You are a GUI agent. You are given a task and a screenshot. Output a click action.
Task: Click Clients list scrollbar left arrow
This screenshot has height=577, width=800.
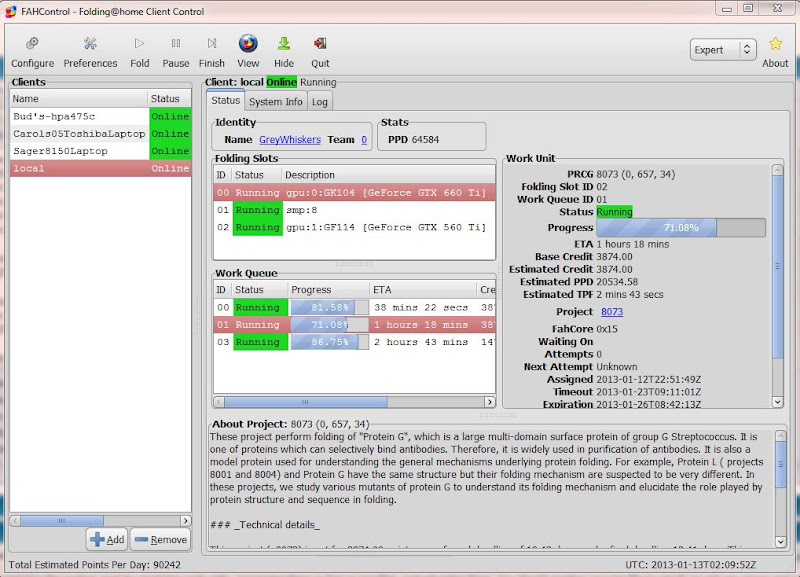point(15,520)
